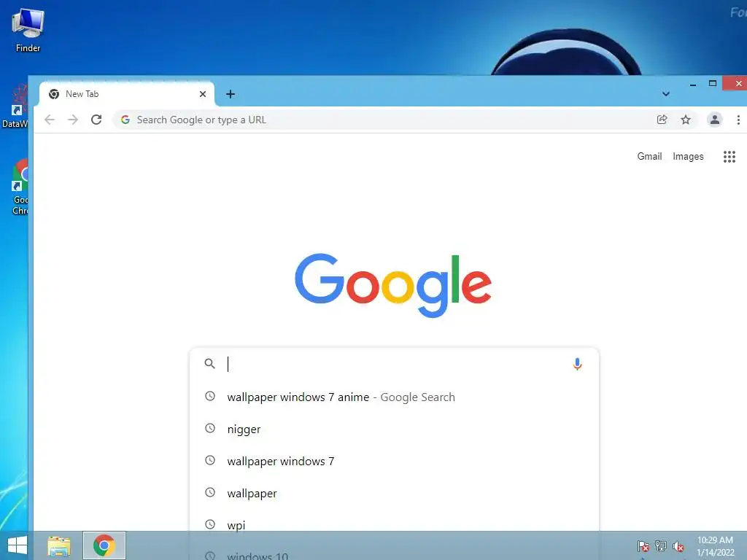Viewport: 747px width, 560px height.
Task: Click the browser back arrow
Action: [50, 120]
